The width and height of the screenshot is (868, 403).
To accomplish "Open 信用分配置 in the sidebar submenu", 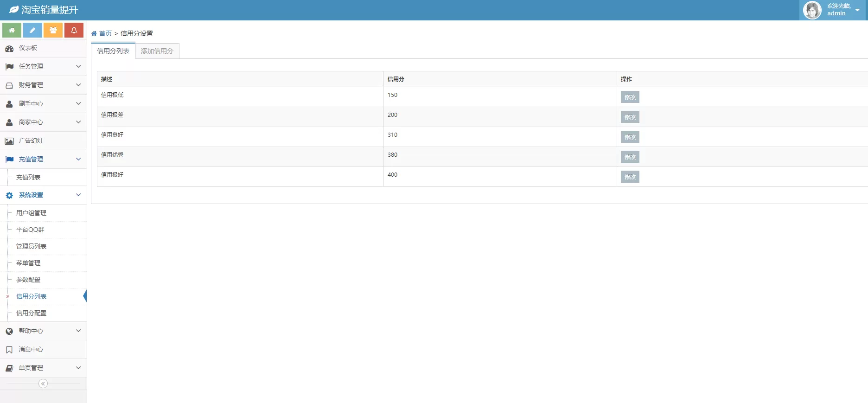I will pos(31,313).
